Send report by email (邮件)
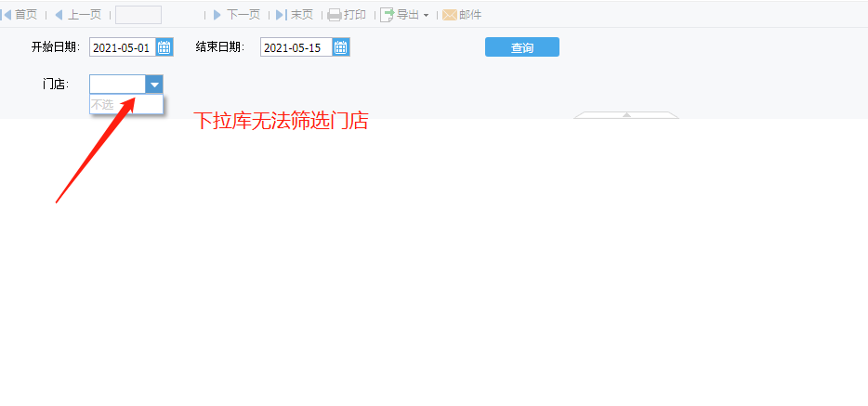Image resolution: width=868 pixels, height=406 pixels. (x=462, y=15)
